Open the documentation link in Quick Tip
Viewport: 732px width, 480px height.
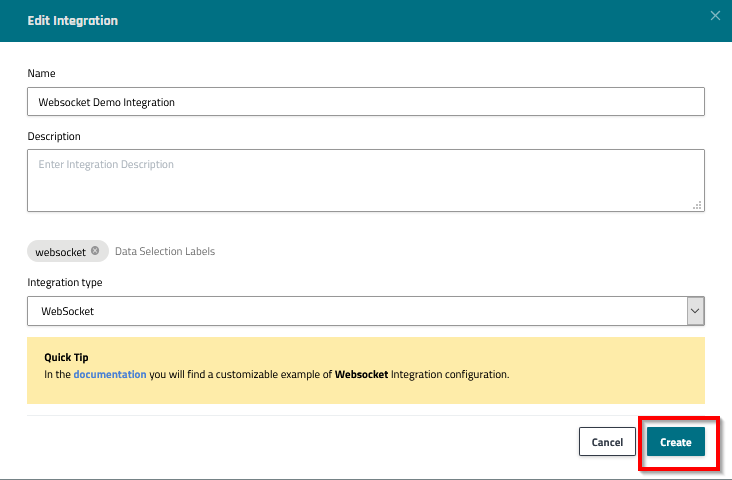tap(110, 374)
